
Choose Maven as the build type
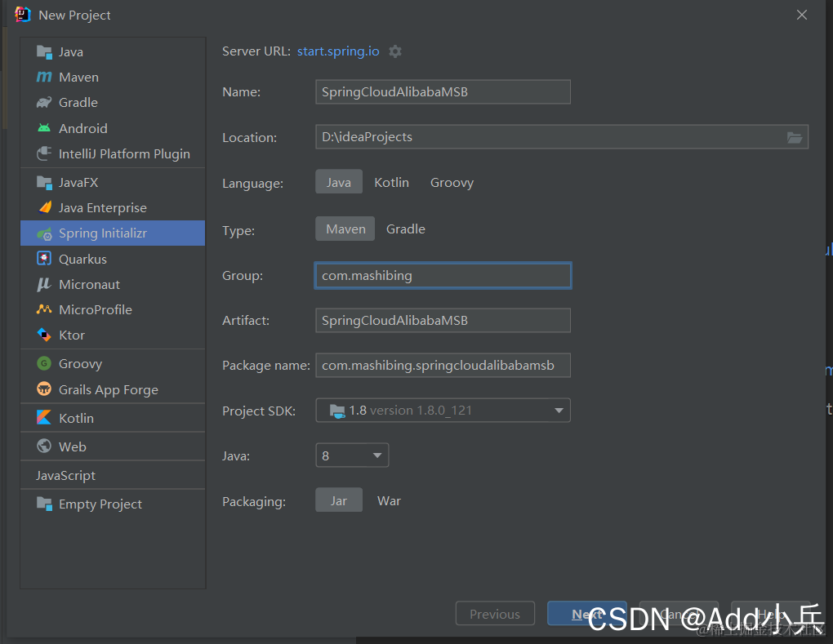pyautogui.click(x=345, y=229)
